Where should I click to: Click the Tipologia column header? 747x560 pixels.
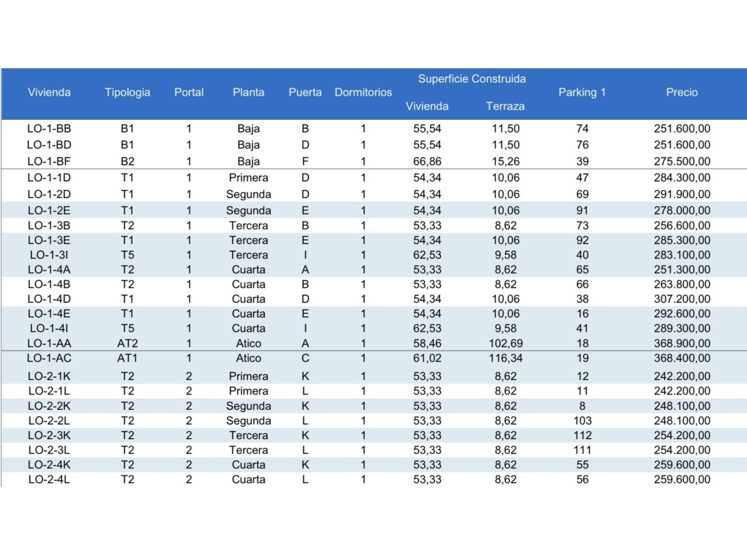127,92
